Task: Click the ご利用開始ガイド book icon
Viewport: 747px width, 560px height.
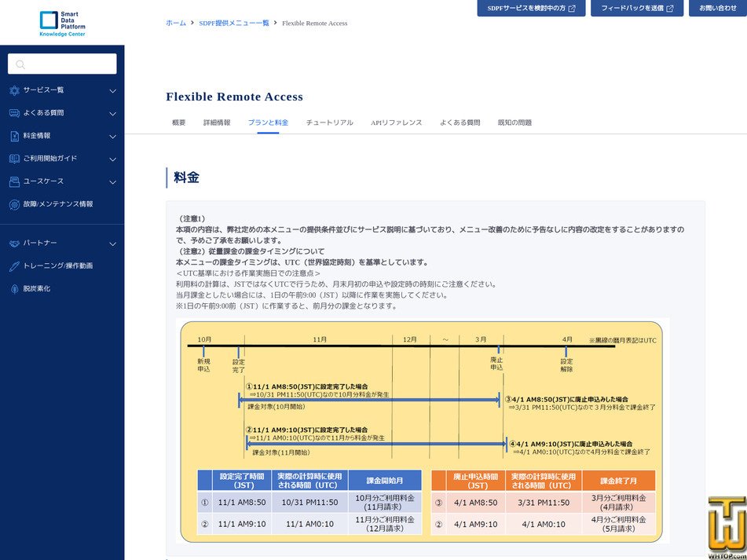Action: click(x=14, y=159)
